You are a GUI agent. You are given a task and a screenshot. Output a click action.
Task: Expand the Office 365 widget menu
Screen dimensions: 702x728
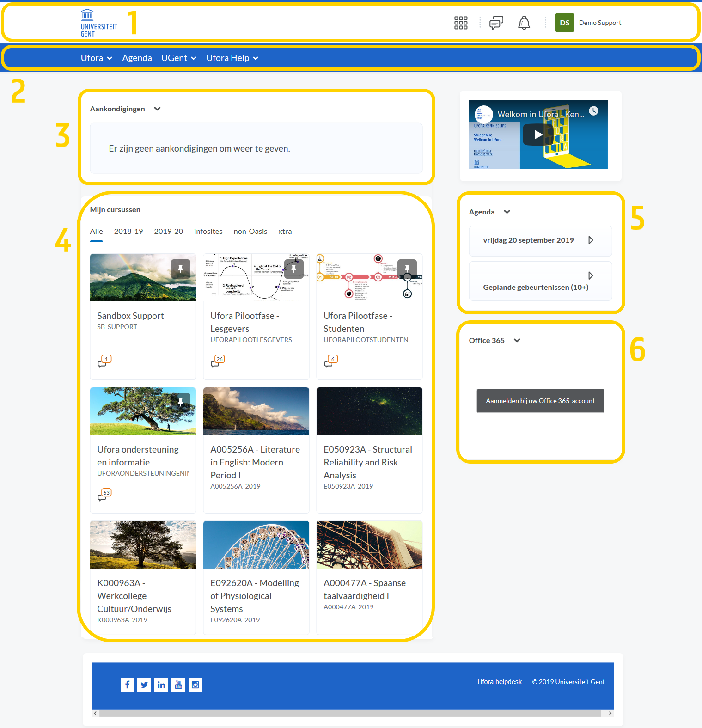517,341
